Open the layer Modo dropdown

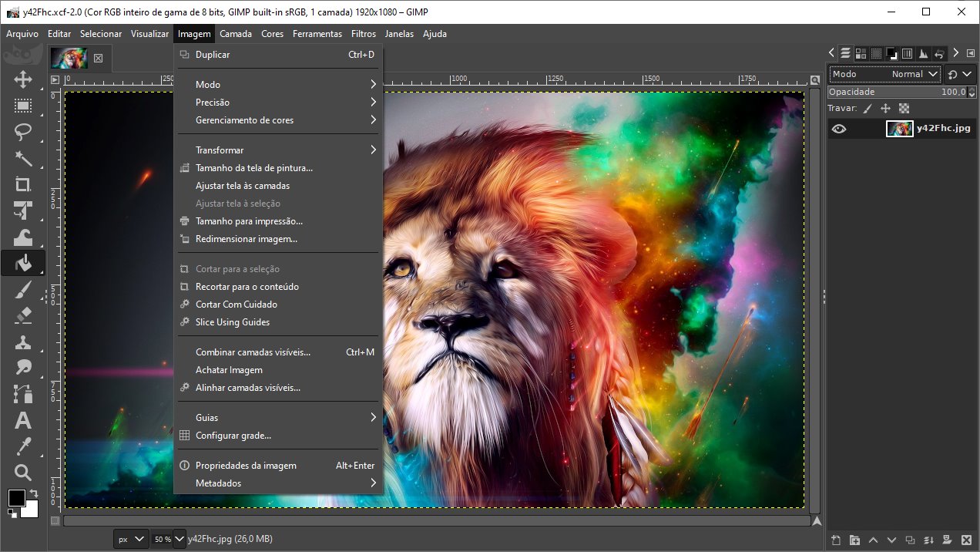[x=885, y=74]
